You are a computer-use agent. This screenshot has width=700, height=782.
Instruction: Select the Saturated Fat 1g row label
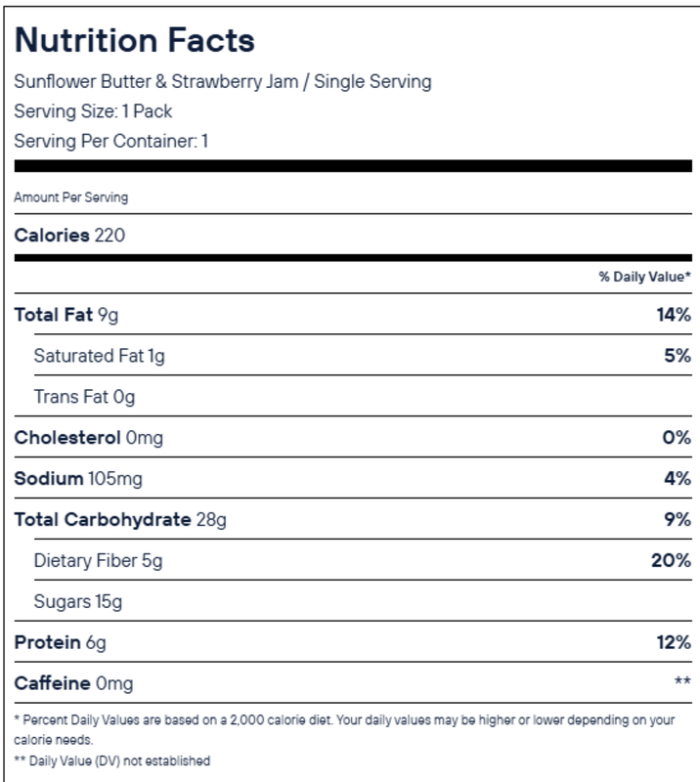[x=99, y=356]
